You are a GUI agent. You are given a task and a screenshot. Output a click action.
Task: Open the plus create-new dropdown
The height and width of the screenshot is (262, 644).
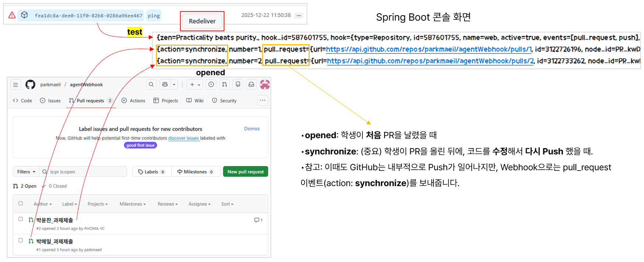point(195,85)
